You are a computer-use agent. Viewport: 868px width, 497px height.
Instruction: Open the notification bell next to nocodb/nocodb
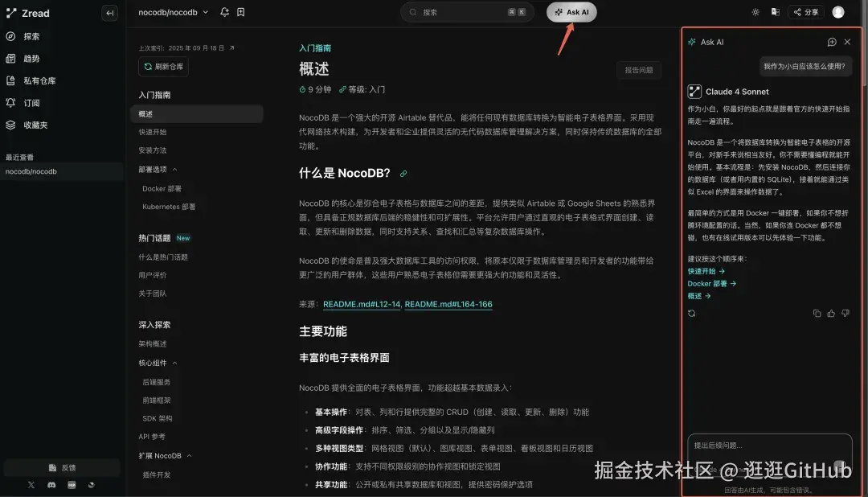[225, 12]
